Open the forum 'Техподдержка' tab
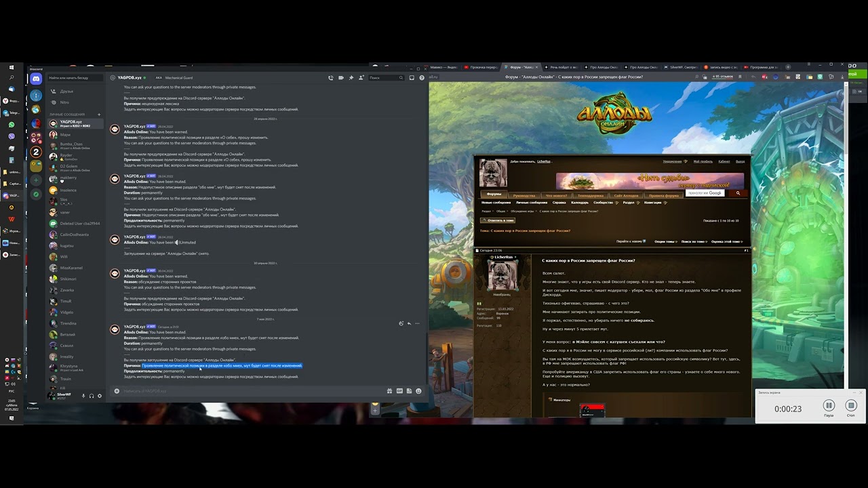 (590, 195)
